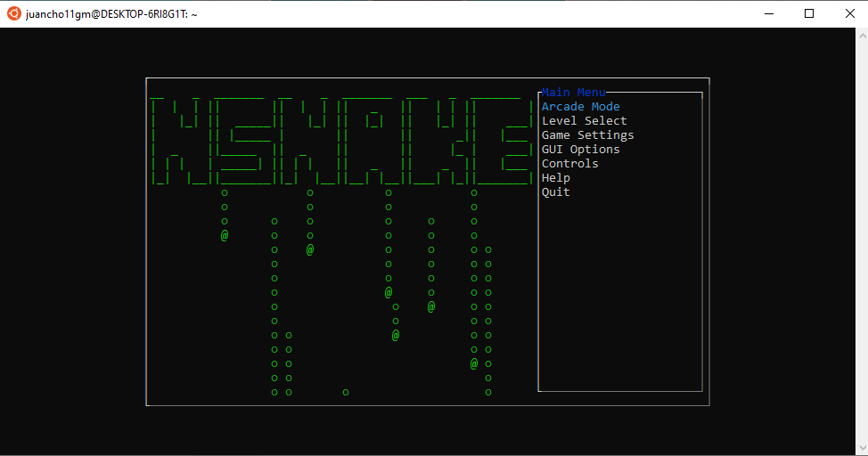Viewport: 868px width, 456px height.
Task: Minimize the terminal window
Action: (769, 14)
